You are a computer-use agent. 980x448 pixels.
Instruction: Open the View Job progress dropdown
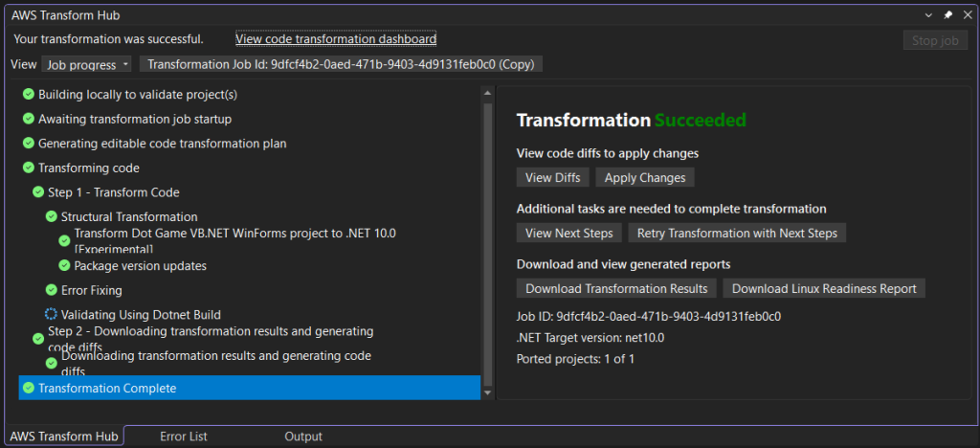(x=86, y=64)
